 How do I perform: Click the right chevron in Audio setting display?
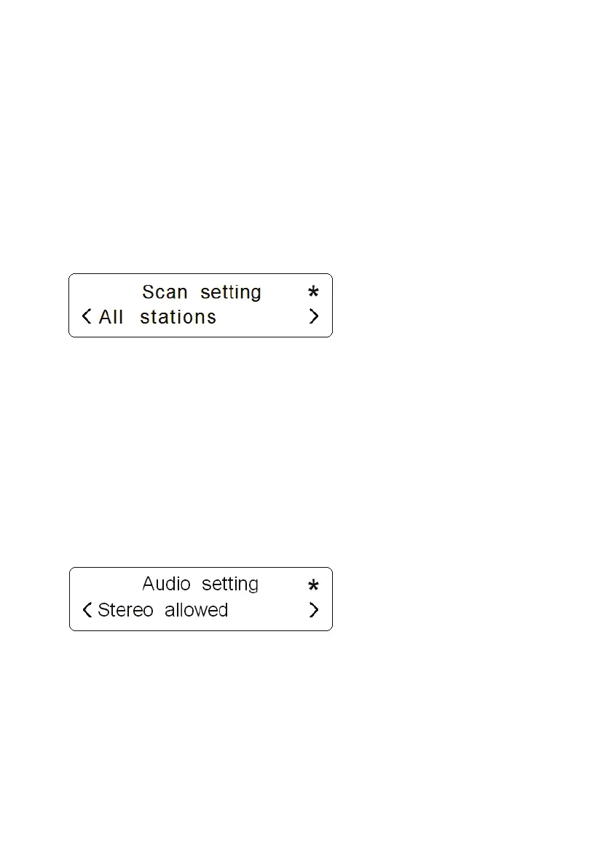314,610
